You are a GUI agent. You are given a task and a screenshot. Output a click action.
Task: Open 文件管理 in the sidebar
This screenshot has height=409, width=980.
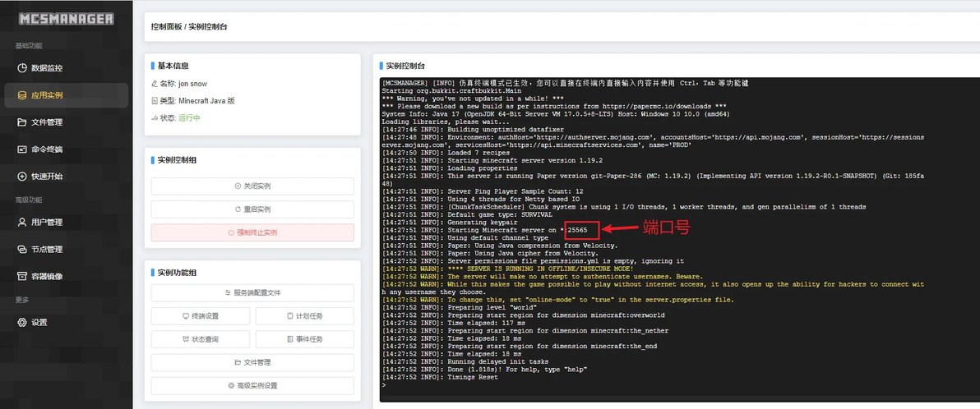point(66,122)
